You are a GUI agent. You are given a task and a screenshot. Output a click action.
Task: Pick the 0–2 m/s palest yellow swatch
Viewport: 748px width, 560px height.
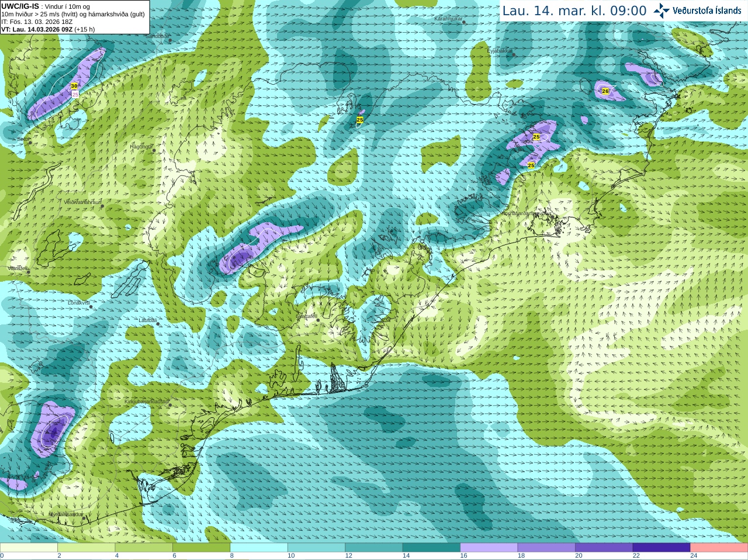[29, 547]
